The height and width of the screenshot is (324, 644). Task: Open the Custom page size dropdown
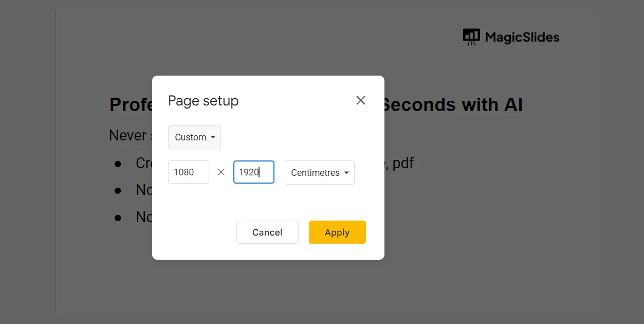pos(194,137)
